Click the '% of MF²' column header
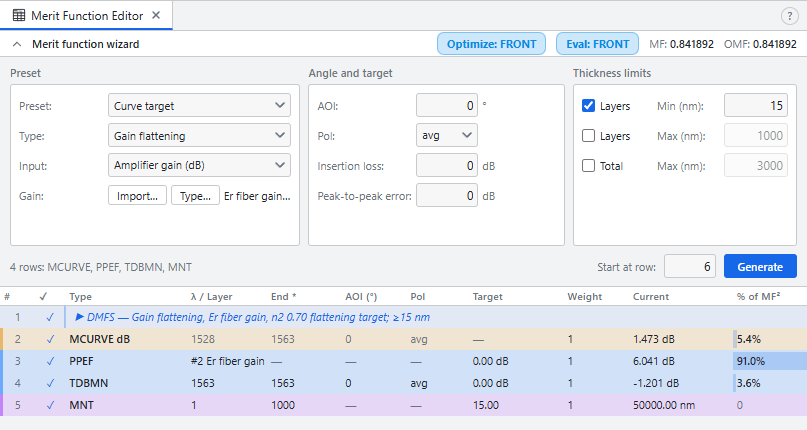807x430 pixels. click(758, 297)
